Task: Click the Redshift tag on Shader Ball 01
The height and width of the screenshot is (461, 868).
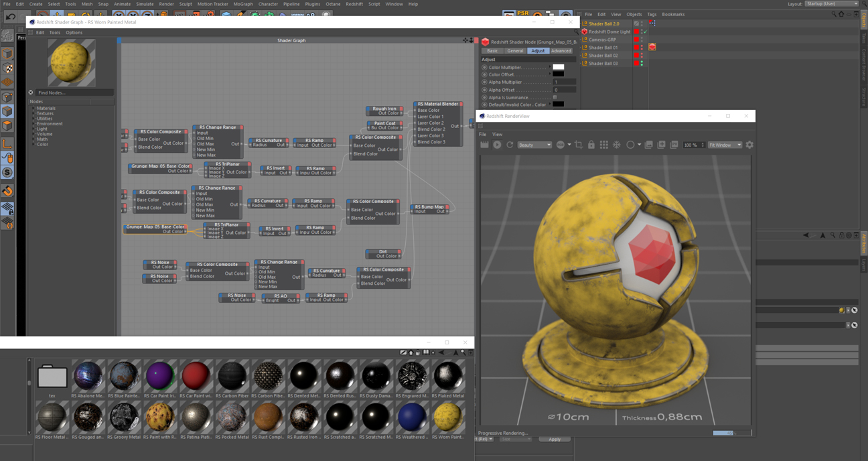Action: click(652, 48)
